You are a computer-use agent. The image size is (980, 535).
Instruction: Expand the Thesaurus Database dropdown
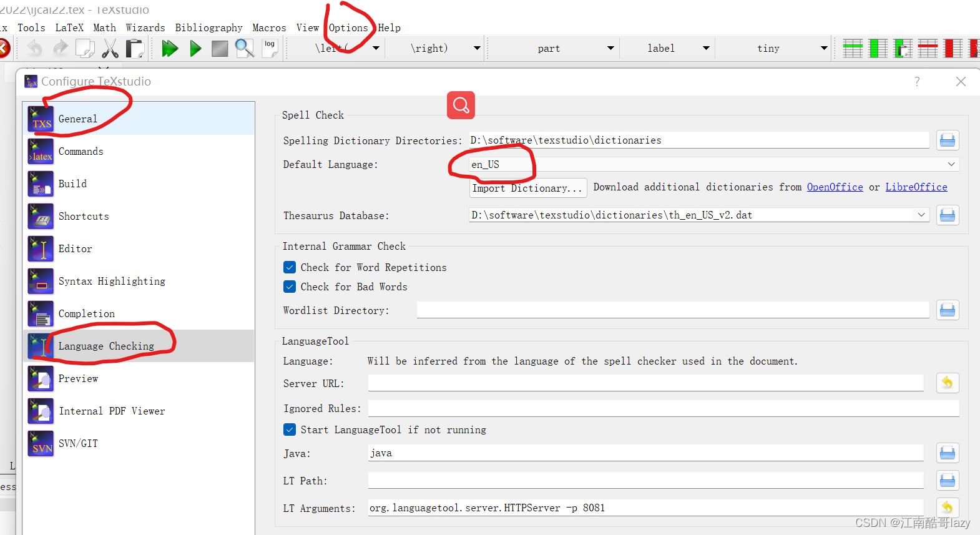921,215
